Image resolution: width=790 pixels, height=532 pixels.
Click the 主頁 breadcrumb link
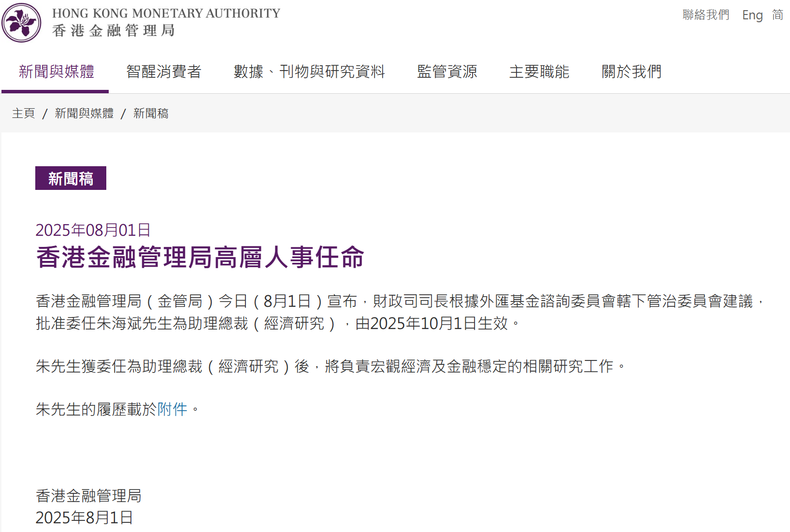24,113
